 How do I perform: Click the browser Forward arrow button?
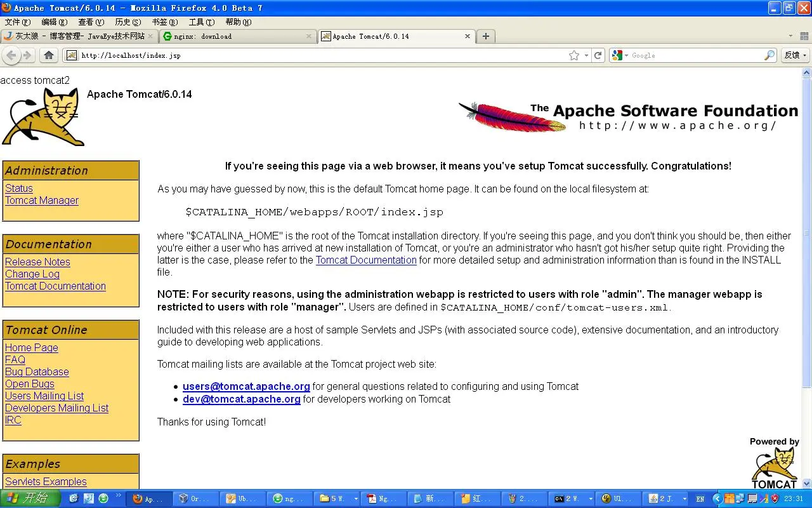[27, 55]
